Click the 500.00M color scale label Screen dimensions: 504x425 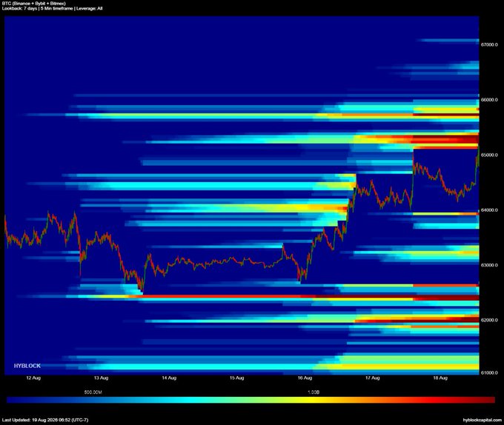(x=93, y=392)
